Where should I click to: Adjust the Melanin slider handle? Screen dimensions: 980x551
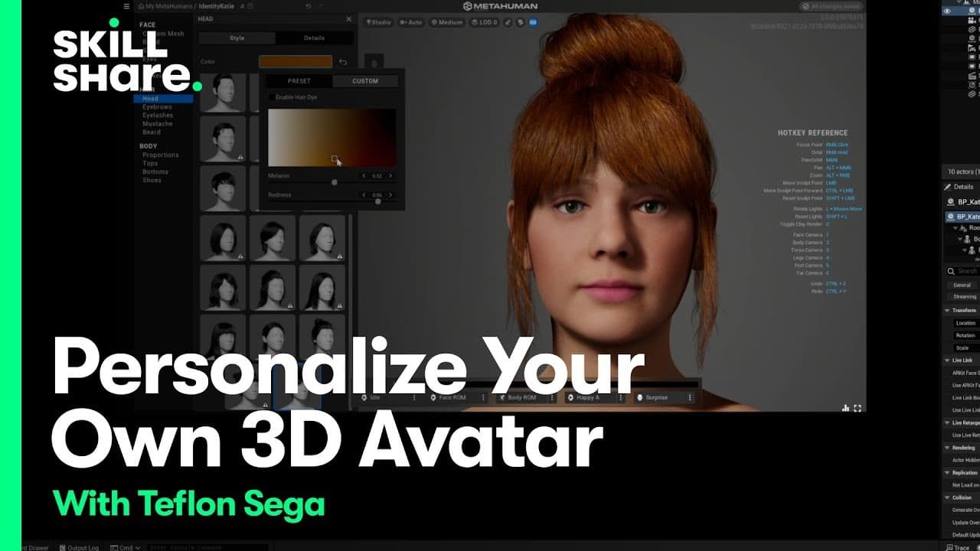click(x=335, y=182)
